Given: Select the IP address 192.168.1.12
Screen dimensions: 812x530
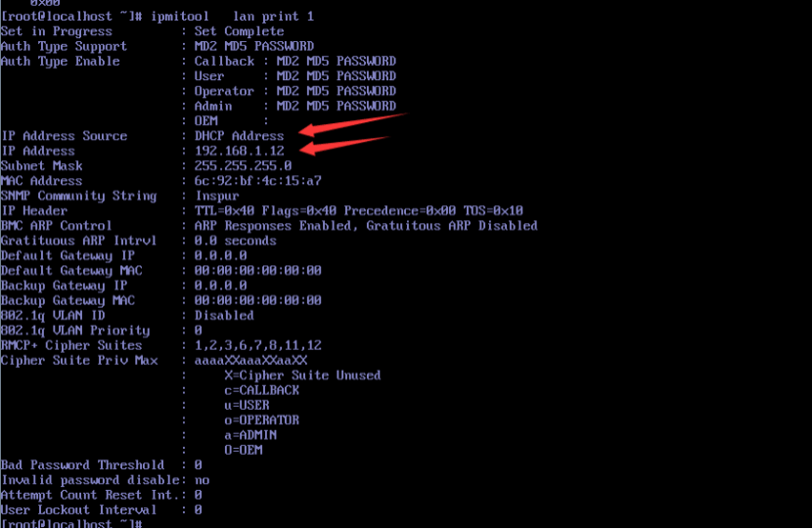Looking at the screenshot, I should click(x=240, y=151).
